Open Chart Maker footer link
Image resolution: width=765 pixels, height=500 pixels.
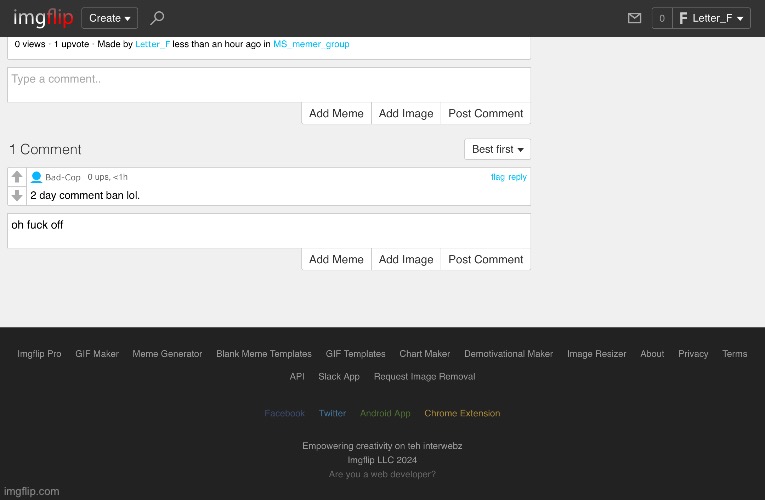click(x=424, y=354)
